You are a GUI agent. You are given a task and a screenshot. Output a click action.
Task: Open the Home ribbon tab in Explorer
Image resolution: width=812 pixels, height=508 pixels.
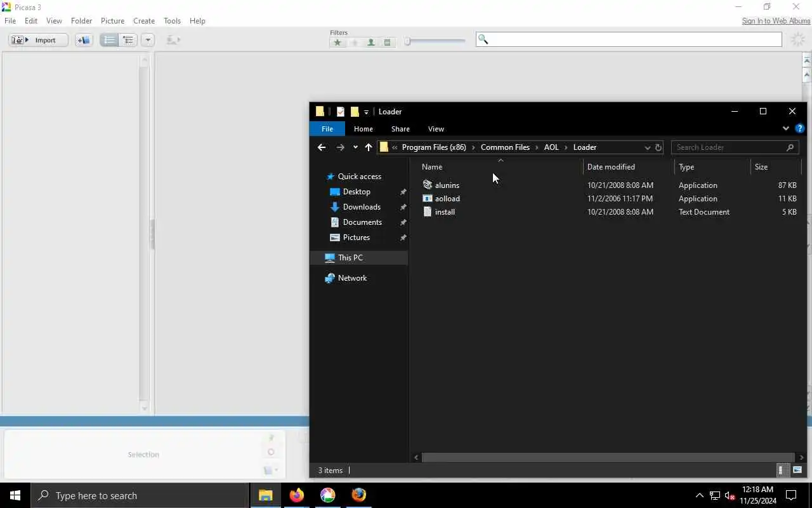363,129
